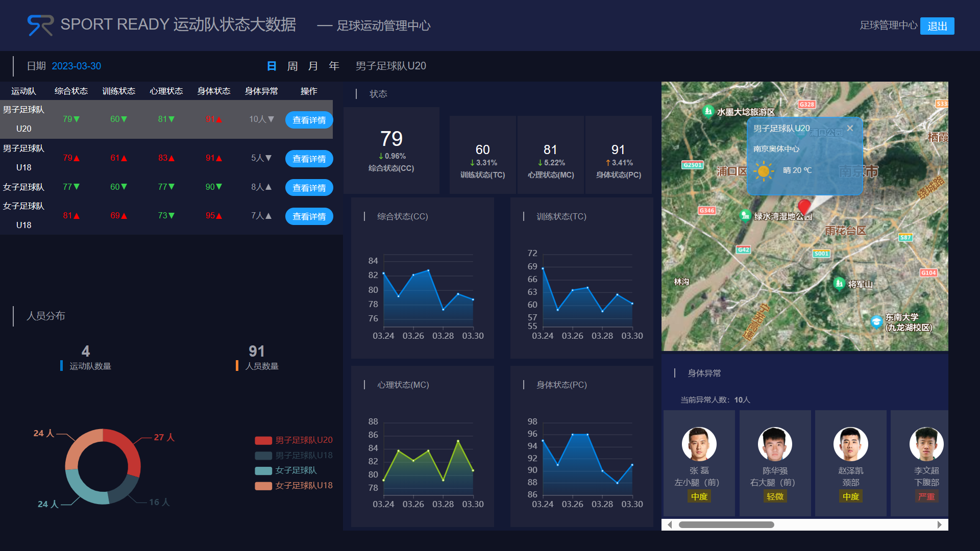Click the G2501 highway badge on map
980x551 pixels.
pyautogui.click(x=693, y=165)
